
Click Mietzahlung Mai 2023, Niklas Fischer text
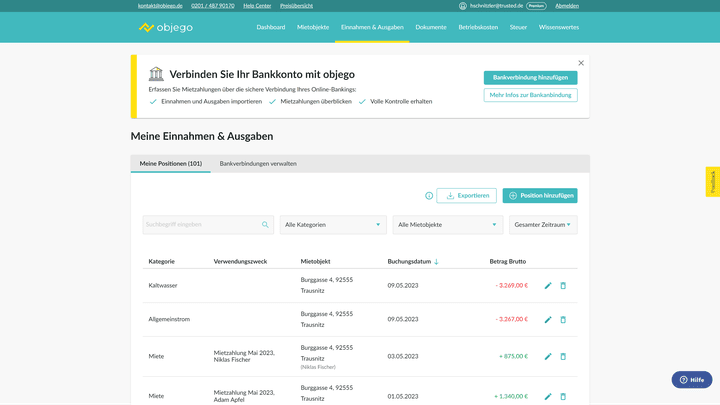pyautogui.click(x=244, y=356)
